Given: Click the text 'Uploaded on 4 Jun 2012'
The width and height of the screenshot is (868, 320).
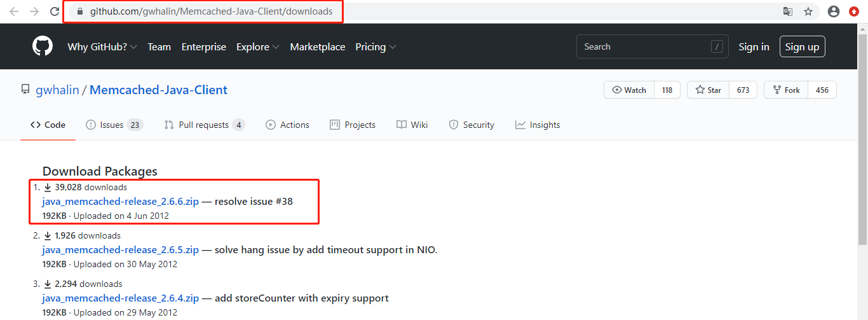Looking at the screenshot, I should [121, 216].
